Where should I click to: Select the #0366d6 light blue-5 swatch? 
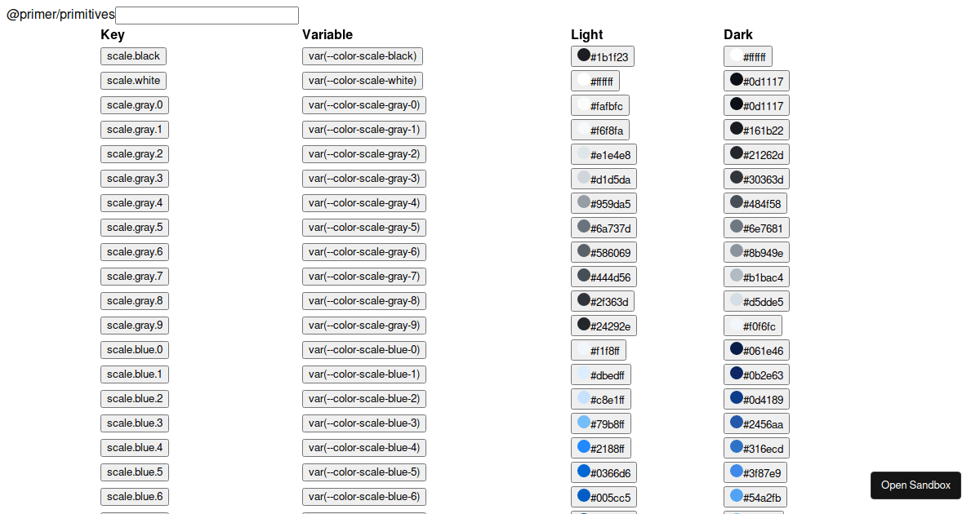[x=603, y=472]
